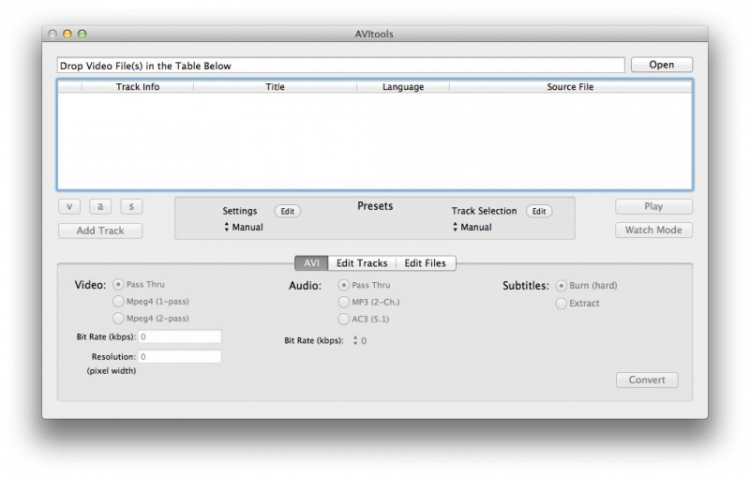Select Video Pass Thru radio button
750x477 pixels.
pos(118,284)
